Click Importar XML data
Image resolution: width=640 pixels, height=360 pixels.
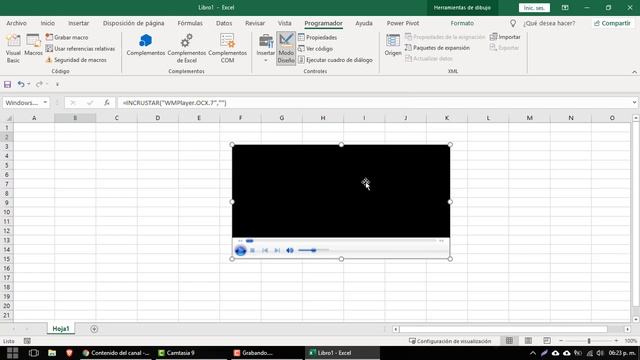tap(505, 37)
